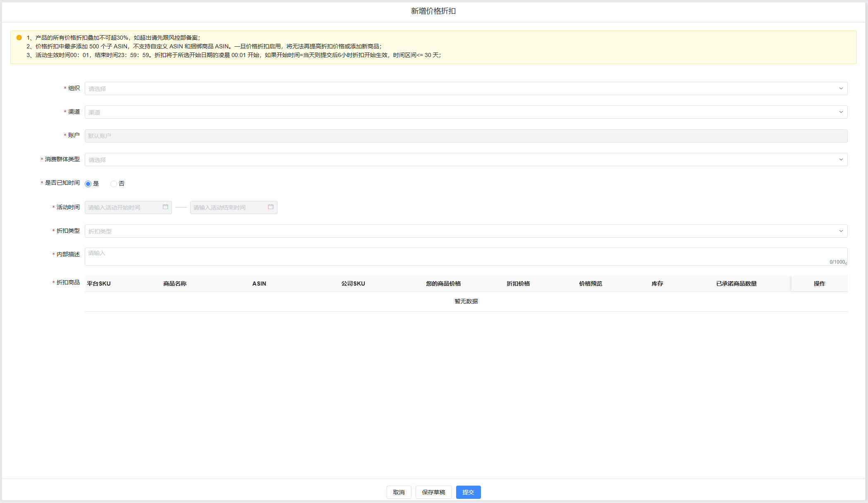
Task: Click calendar icon in activity start time
Action: pos(165,207)
